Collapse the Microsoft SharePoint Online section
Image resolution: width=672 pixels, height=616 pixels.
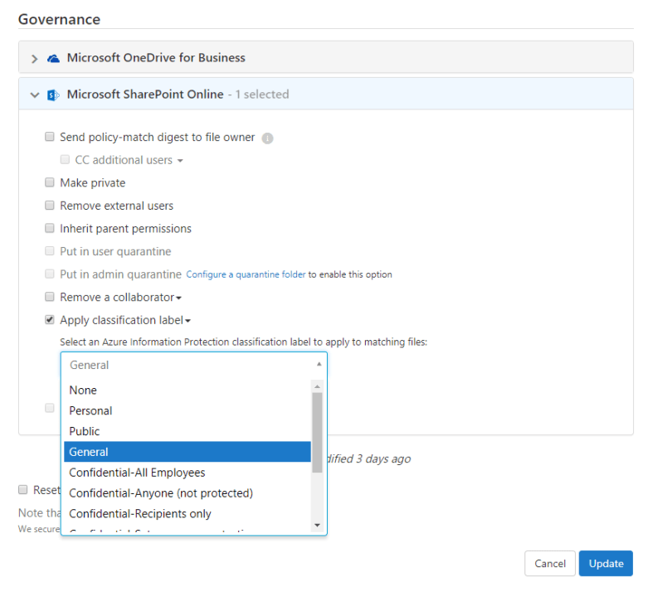tap(34, 95)
